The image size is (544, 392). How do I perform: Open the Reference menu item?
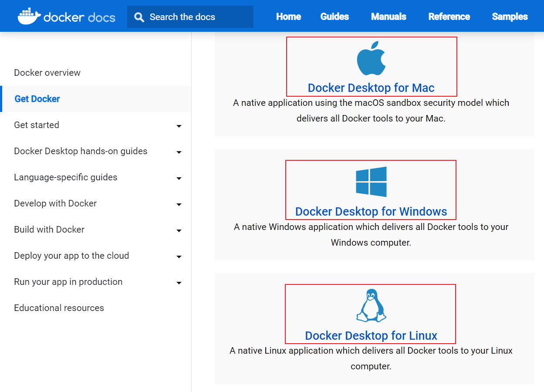click(449, 17)
